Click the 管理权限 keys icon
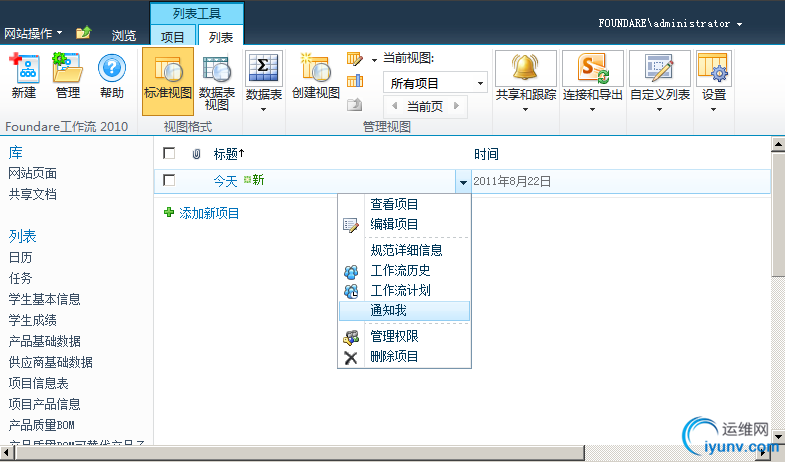The width and height of the screenshot is (785, 463). click(351, 337)
